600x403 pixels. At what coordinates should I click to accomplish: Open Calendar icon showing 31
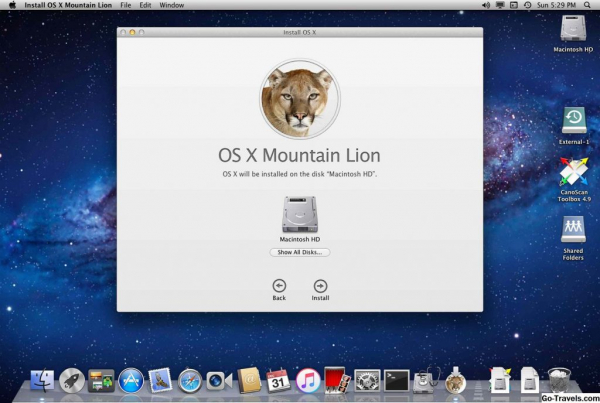tap(278, 381)
